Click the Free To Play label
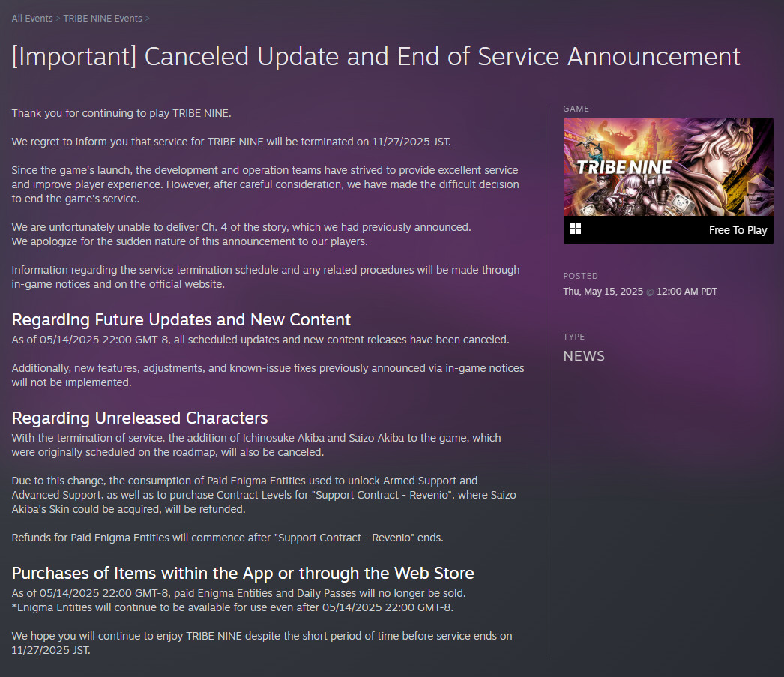Viewport: 784px width, 677px height. (738, 230)
